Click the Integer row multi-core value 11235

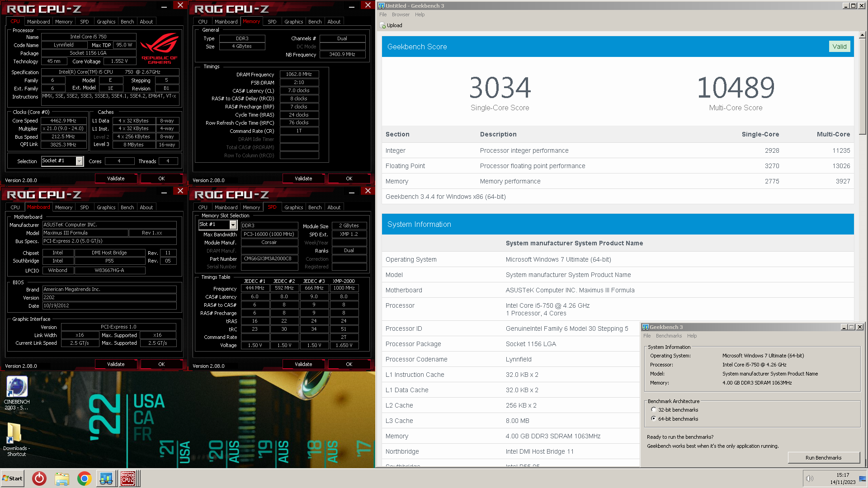tap(841, 150)
